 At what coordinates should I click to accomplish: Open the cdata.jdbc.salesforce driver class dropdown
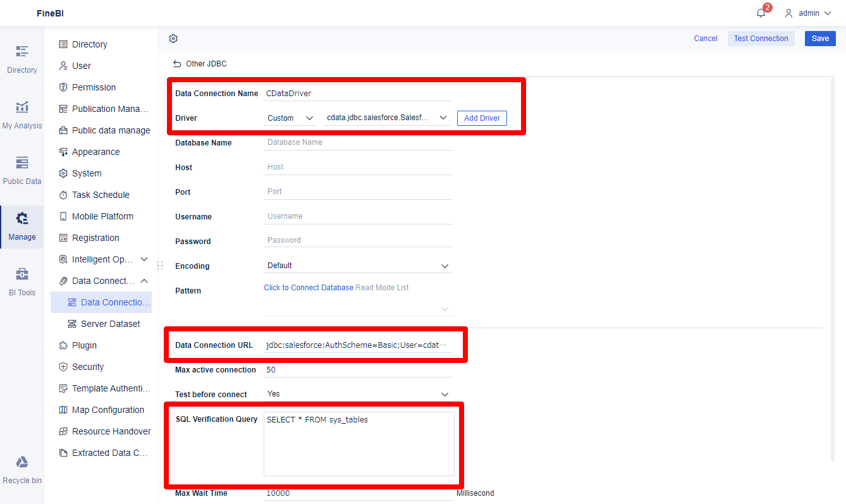387,118
